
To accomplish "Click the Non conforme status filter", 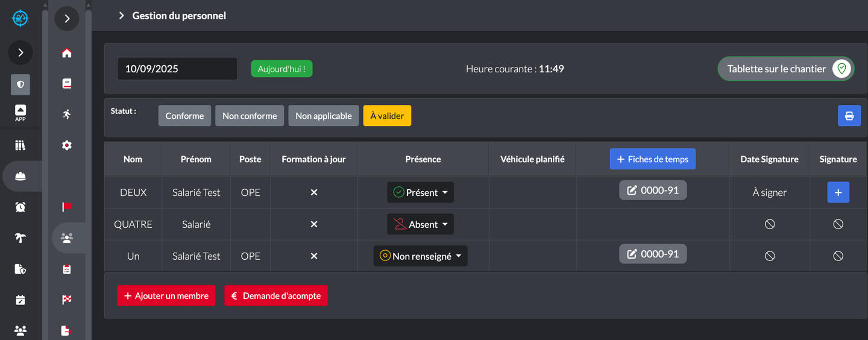I will tap(250, 116).
